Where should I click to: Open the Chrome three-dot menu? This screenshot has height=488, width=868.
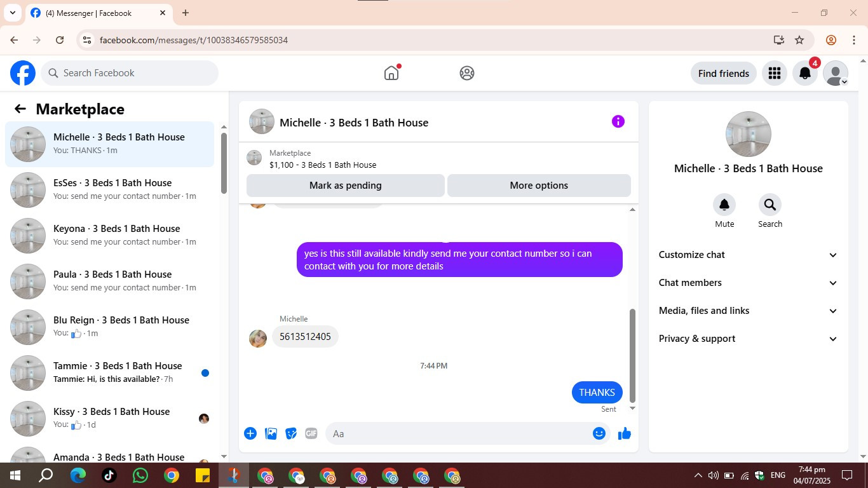[854, 40]
